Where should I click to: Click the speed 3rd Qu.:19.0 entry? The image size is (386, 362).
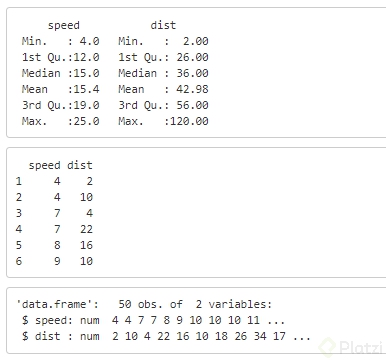tap(61, 105)
